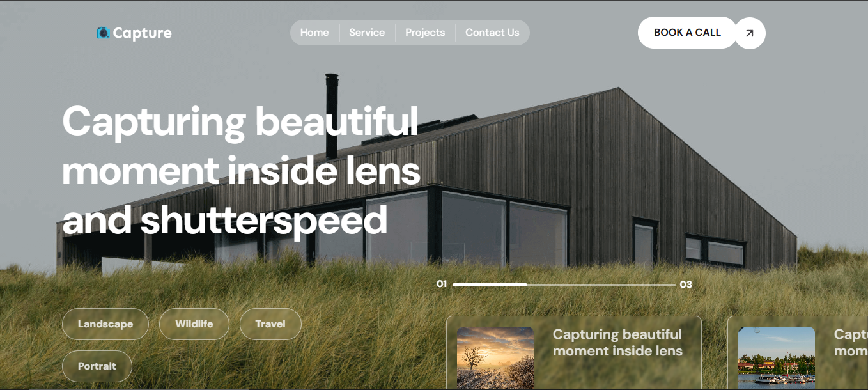Click the slide progress bar

(x=564, y=285)
